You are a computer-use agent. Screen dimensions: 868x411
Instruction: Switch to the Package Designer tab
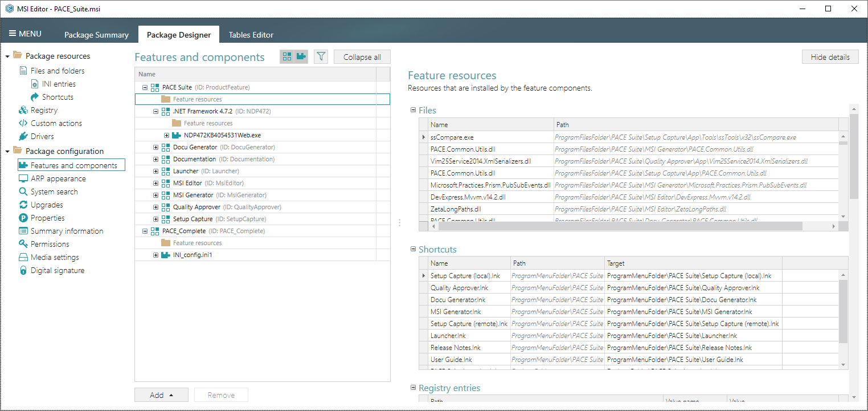click(179, 35)
